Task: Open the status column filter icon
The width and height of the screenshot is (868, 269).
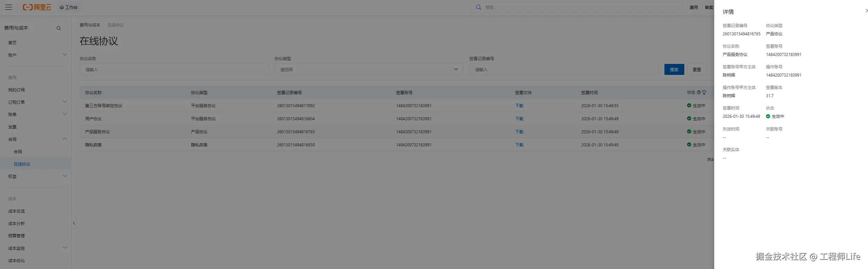Action: click(704, 92)
